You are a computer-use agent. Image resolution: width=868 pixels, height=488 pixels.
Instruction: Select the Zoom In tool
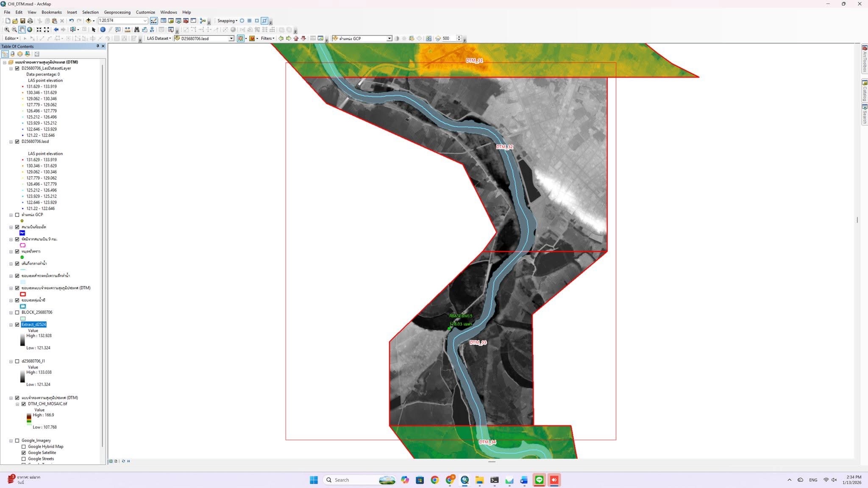click(x=7, y=30)
